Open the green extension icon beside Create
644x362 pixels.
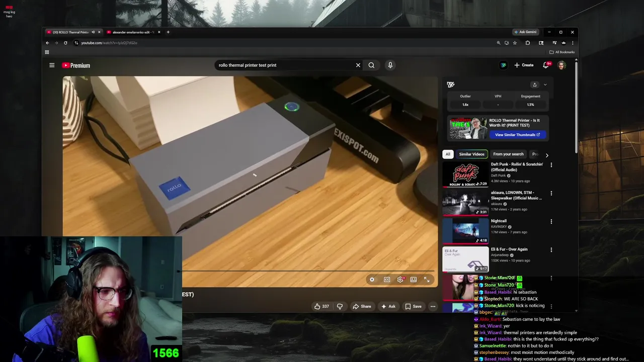click(503, 65)
